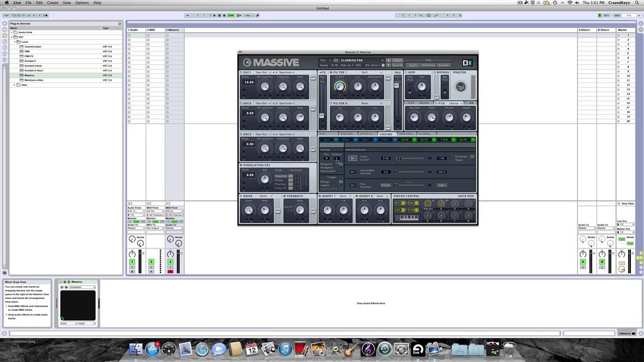644x362 pixels.
Task: Turn off unison Pitch Cutoff spread
Action: tap(353, 158)
